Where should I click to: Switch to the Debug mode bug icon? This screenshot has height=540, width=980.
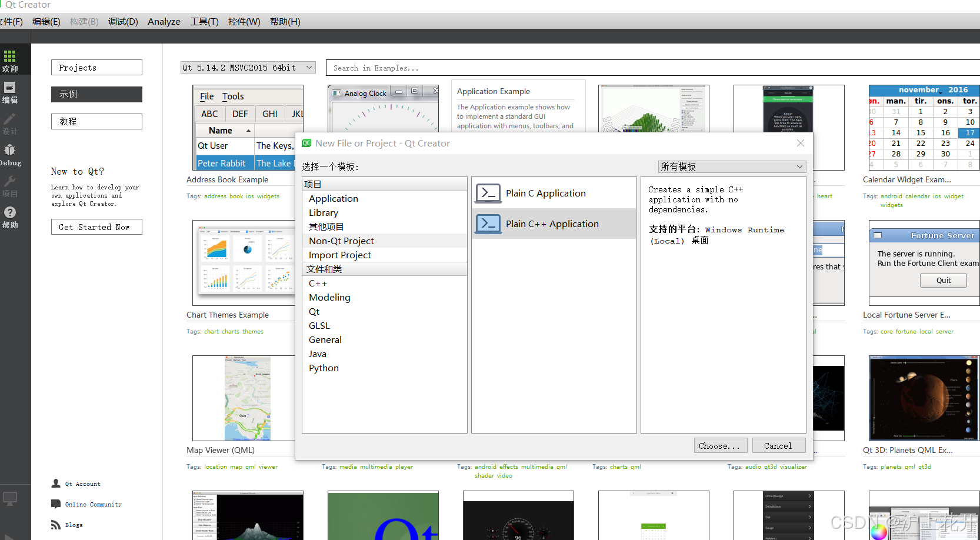(9, 149)
